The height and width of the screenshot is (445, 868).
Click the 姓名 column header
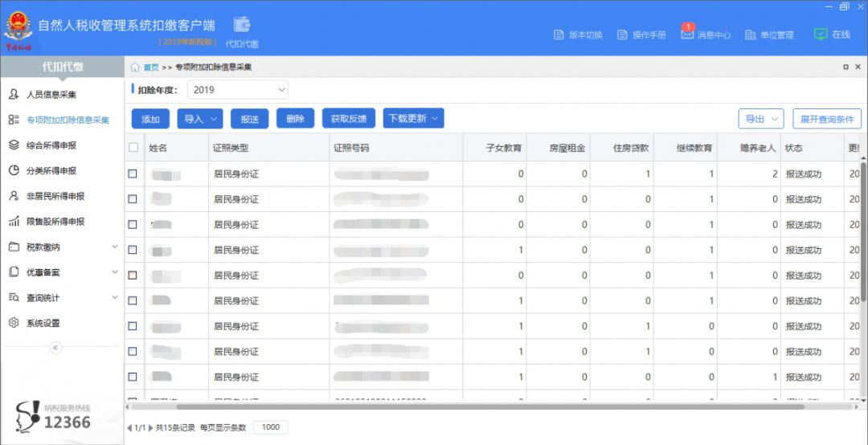[177, 148]
